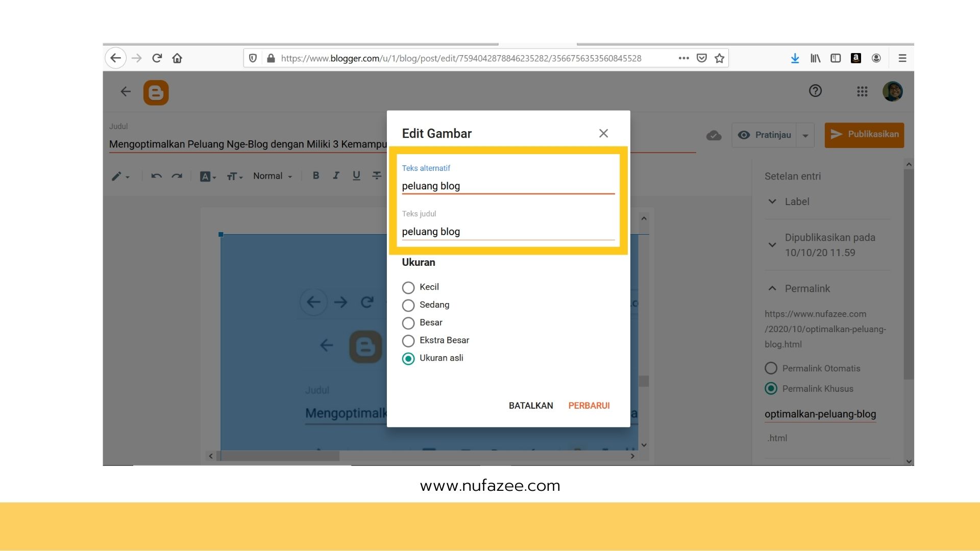This screenshot has width=980, height=551.
Task: Reload the page with refresh icon
Action: [157, 58]
